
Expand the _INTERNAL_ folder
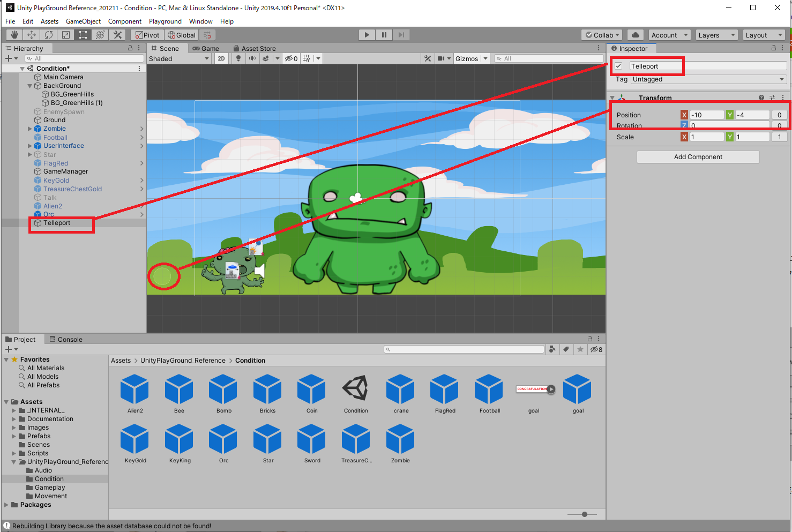coord(14,410)
